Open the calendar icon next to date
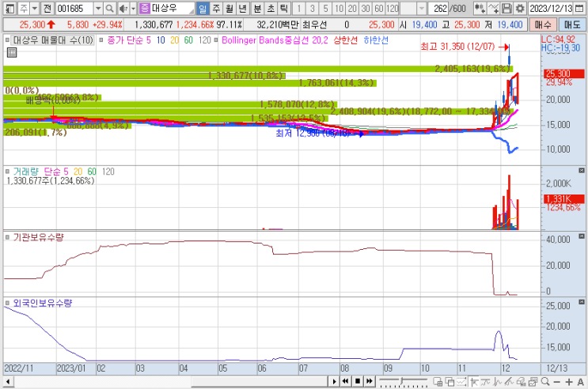Viewport: 588px width, 389px height. point(579,8)
